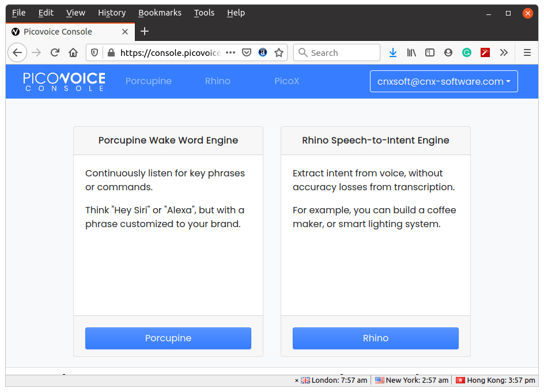Open the View menu
The image size is (544, 392).
pyautogui.click(x=75, y=13)
